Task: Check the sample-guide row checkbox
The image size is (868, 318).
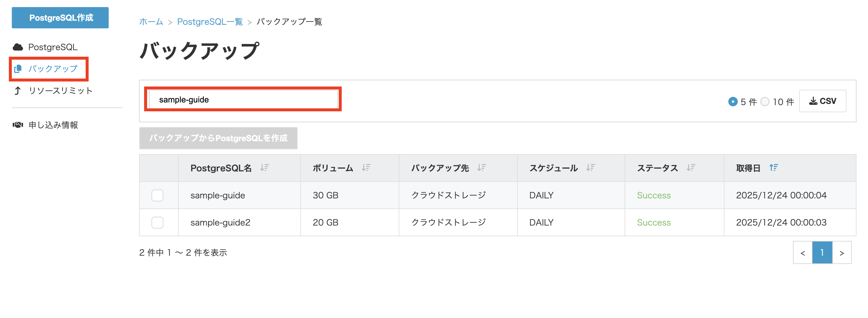Action: coord(157,195)
